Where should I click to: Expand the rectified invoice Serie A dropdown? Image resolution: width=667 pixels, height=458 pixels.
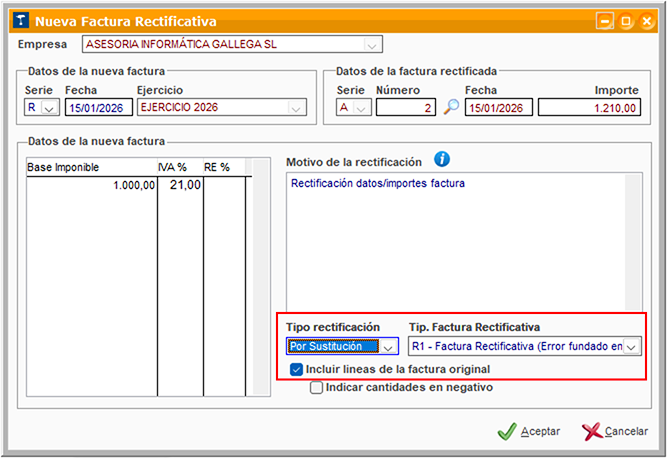(362, 108)
